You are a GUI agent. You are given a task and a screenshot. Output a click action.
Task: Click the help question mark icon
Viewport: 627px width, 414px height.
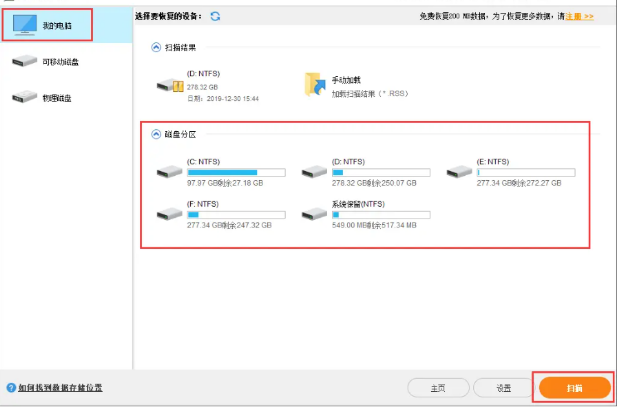pyautogui.click(x=10, y=387)
